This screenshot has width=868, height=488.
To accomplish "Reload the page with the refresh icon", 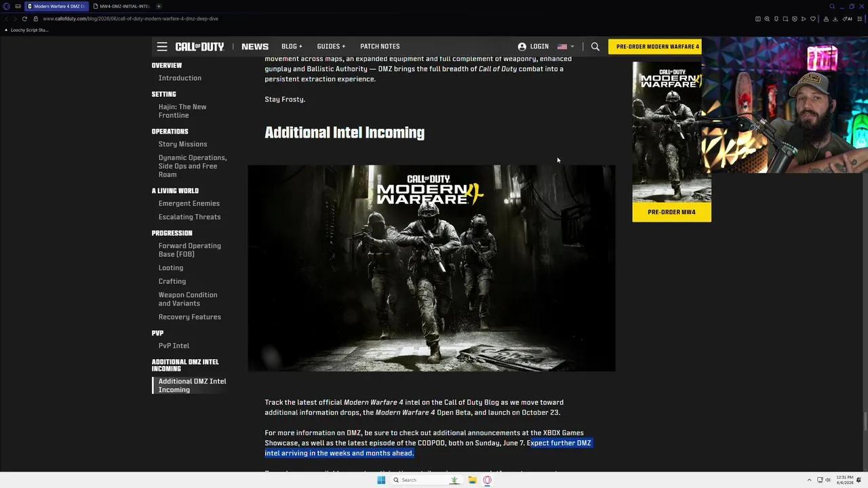I will point(24,19).
